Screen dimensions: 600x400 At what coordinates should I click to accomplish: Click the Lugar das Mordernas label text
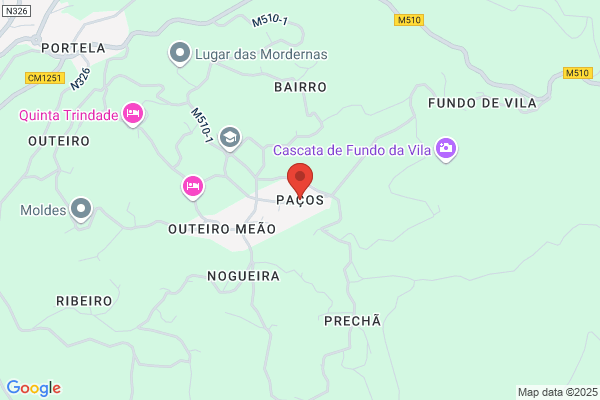coord(261,54)
